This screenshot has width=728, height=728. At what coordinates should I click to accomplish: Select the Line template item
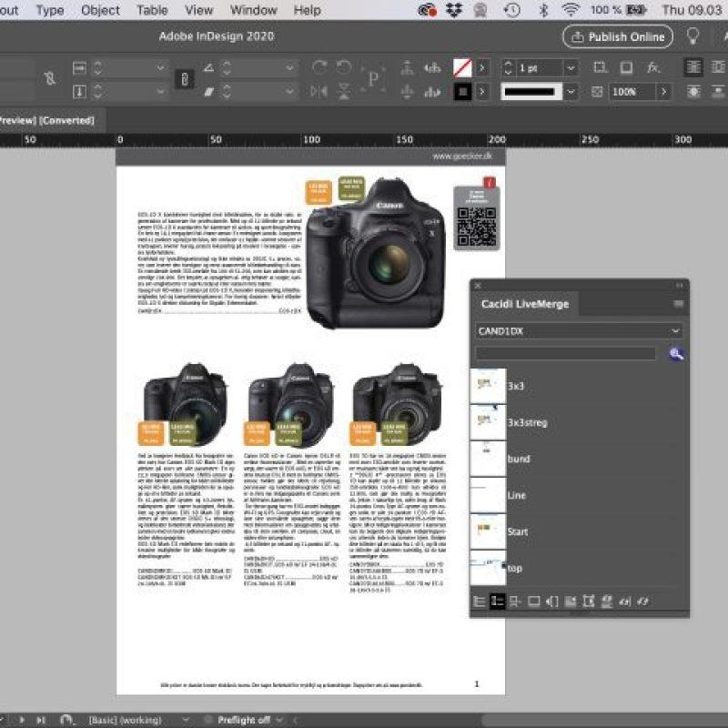click(x=516, y=495)
